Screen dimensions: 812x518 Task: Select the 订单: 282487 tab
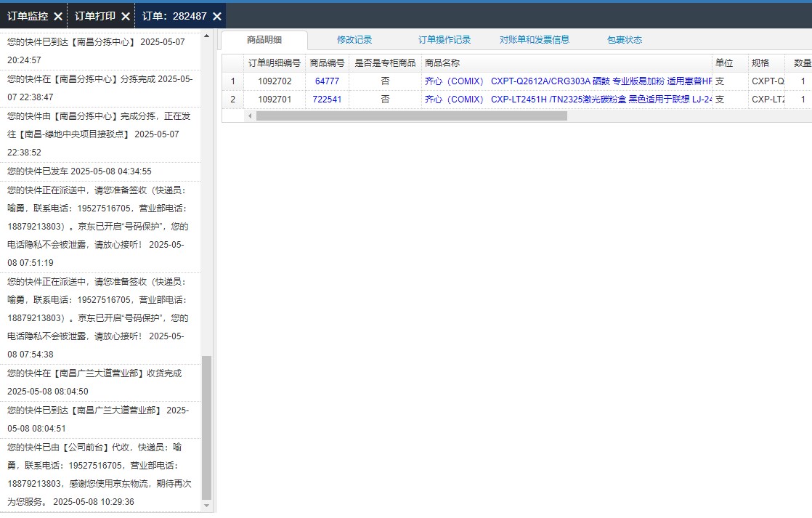pyautogui.click(x=174, y=16)
